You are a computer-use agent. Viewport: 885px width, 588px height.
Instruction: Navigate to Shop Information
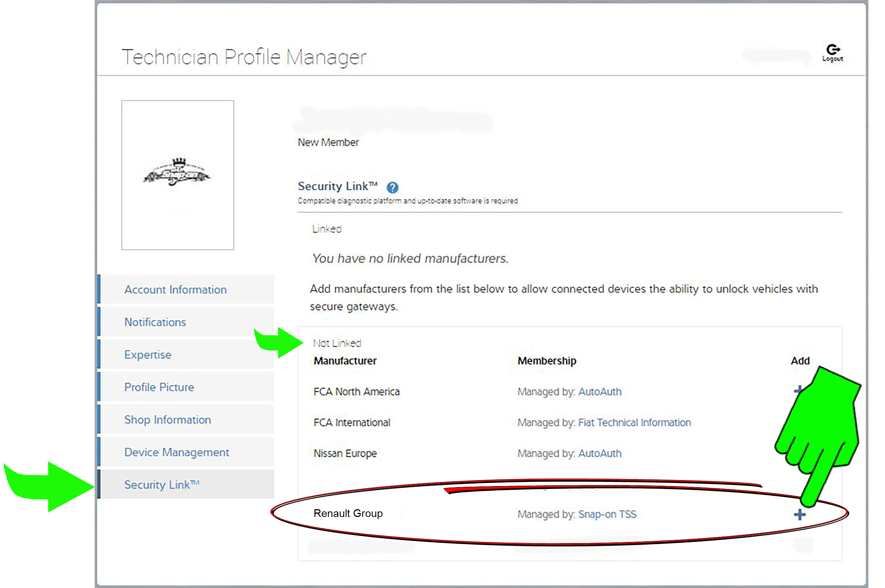pos(167,420)
